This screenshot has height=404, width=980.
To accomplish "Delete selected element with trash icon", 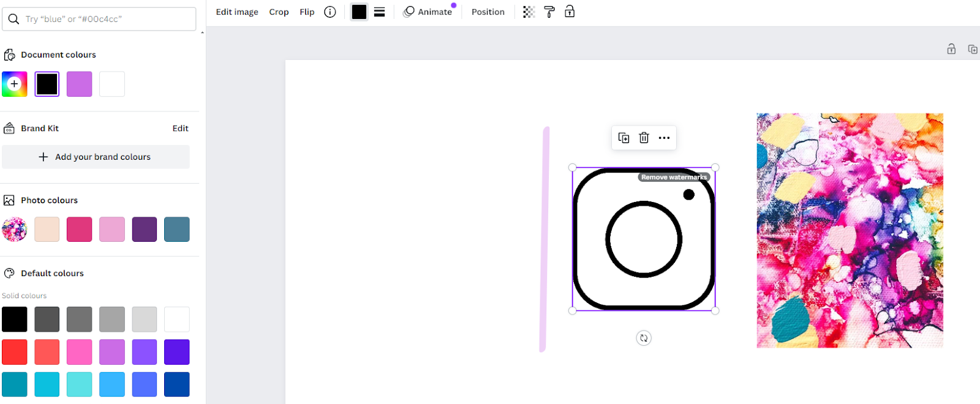I will click(x=644, y=138).
